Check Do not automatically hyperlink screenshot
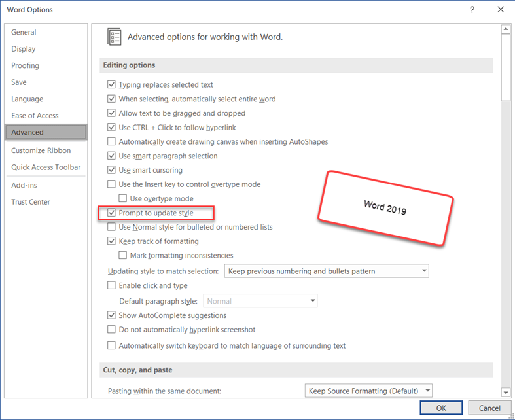Viewport: 515px width, 420px height. (x=112, y=329)
